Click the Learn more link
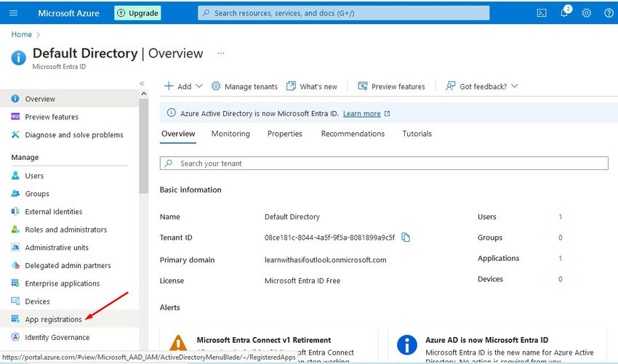618x364 pixels. click(362, 113)
